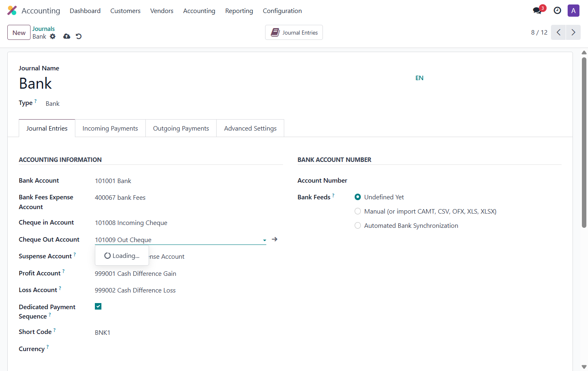588x371 pixels.
Task: Select Automated Bank Synchronization option
Action: (358, 225)
